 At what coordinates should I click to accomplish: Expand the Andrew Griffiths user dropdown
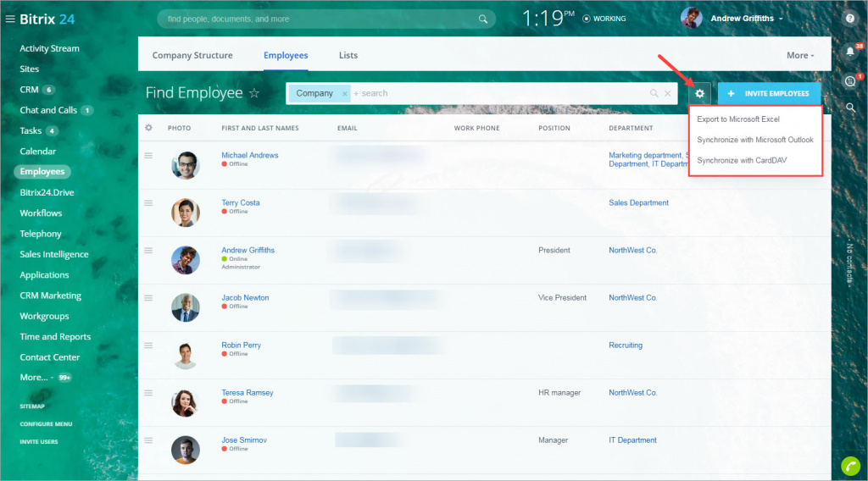coord(748,19)
